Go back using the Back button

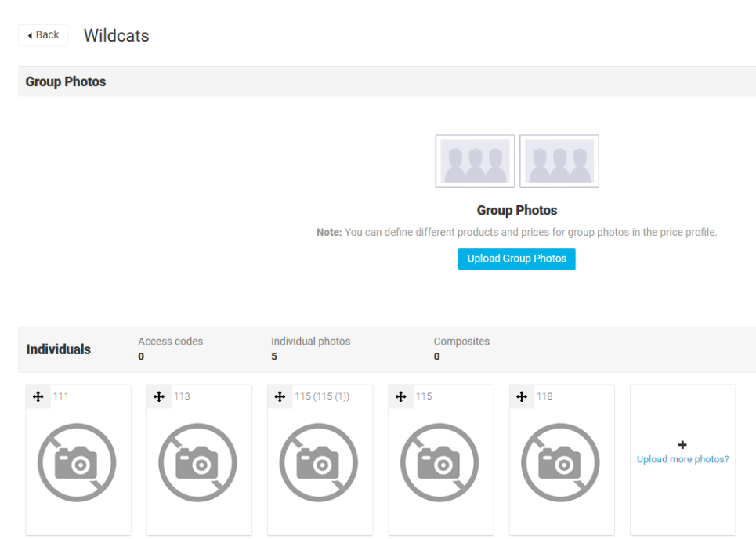(x=43, y=35)
